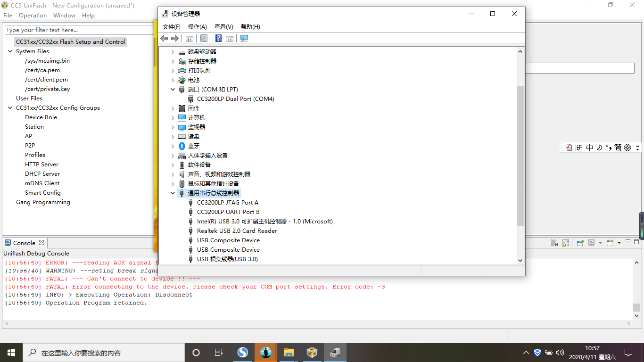This screenshot has height=362, width=644.
Task: Expand the 打印队列 category
Action: (x=173, y=71)
